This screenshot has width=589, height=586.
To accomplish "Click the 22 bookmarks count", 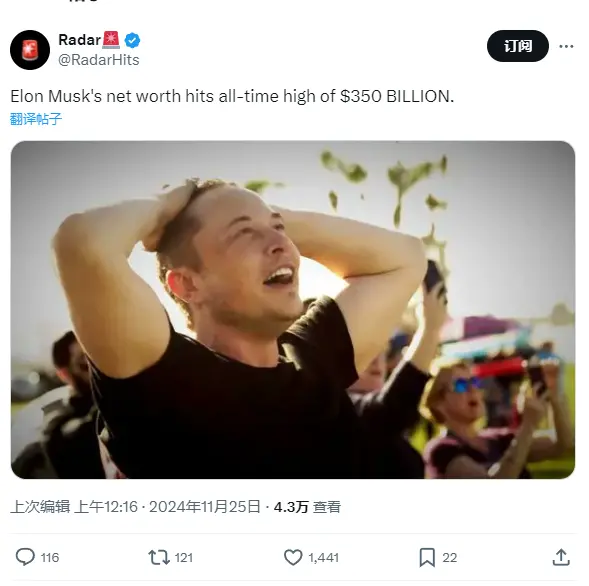I will [x=450, y=557].
